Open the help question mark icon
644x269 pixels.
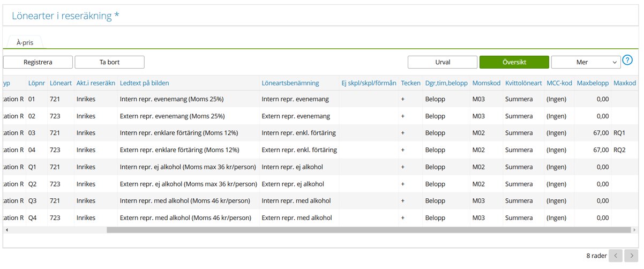pyautogui.click(x=627, y=61)
